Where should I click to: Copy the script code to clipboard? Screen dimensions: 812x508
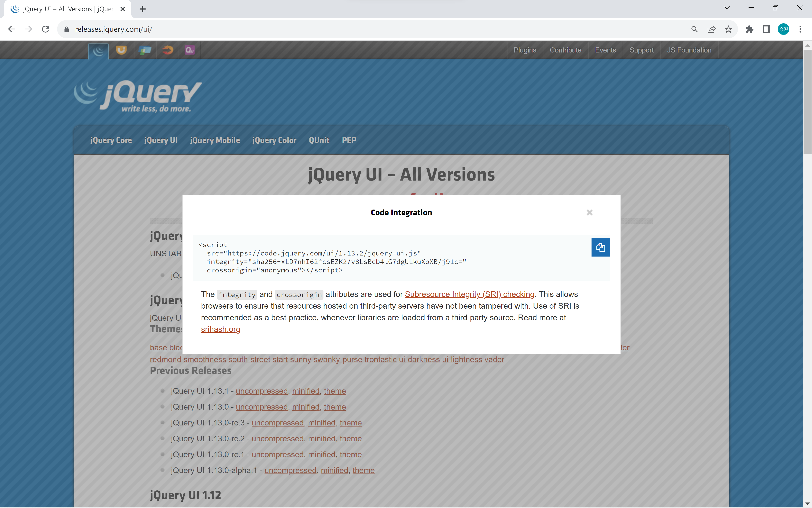[600, 247]
